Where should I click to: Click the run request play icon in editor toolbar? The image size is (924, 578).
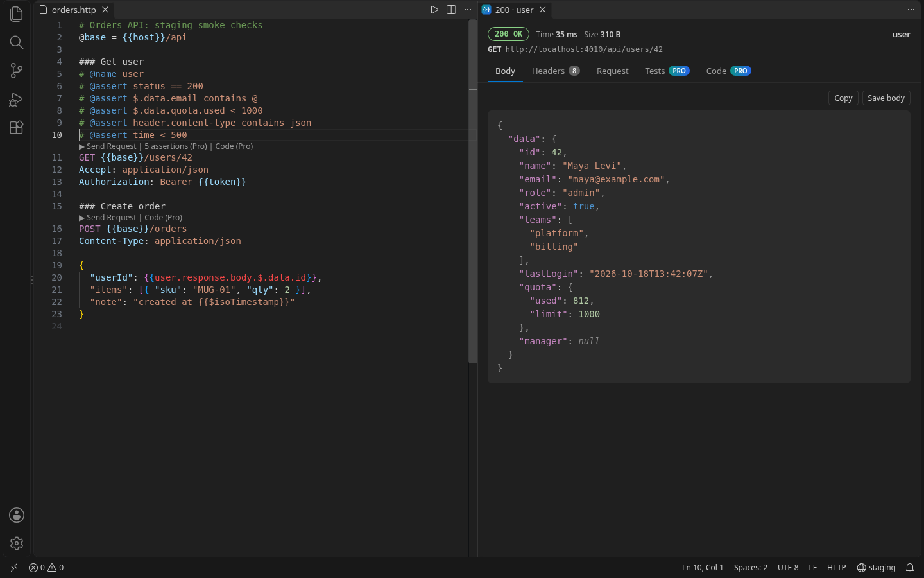tap(434, 10)
